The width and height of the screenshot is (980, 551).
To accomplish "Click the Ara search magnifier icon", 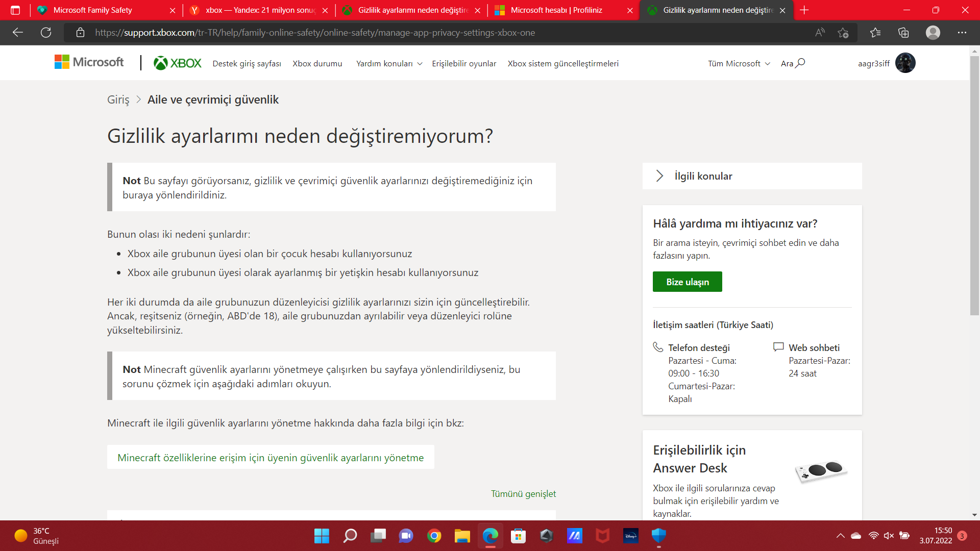I will (800, 63).
